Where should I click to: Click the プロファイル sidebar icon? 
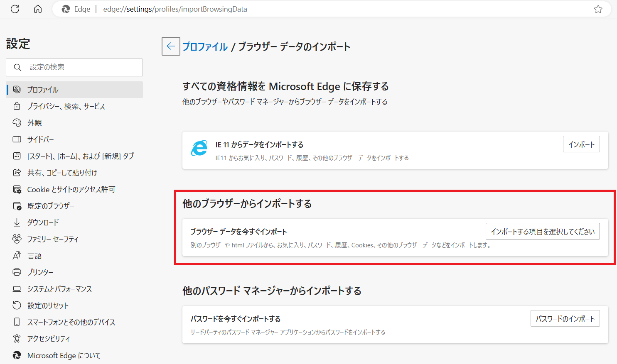(17, 89)
